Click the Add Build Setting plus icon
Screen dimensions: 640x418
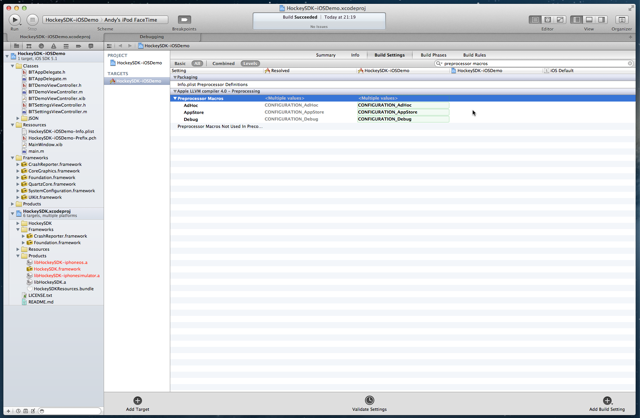(607, 400)
